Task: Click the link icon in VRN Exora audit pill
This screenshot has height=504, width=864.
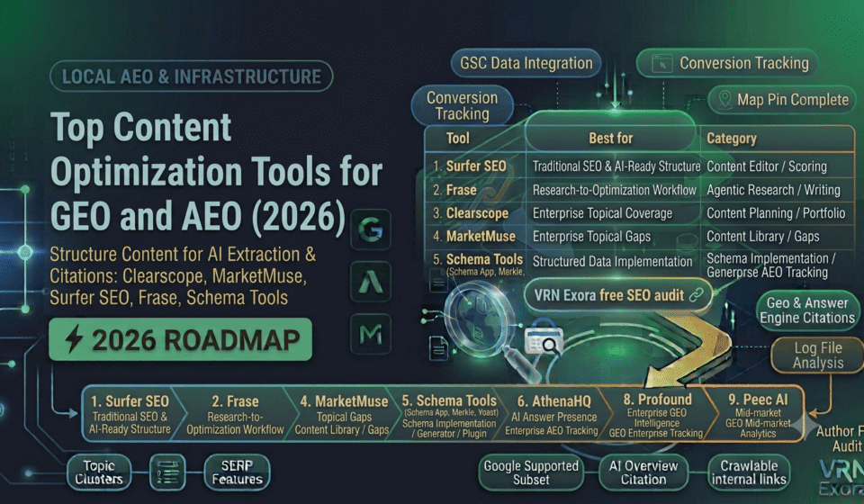Action: coord(697,295)
